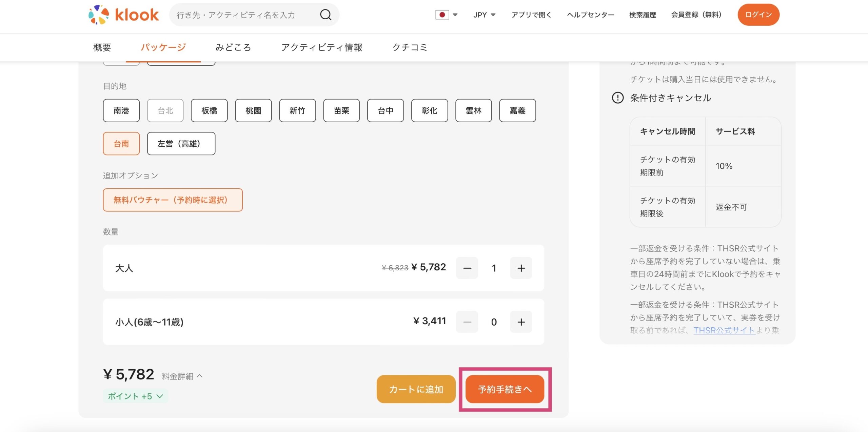
Task: Switch to the 概要 tab
Action: (x=102, y=47)
